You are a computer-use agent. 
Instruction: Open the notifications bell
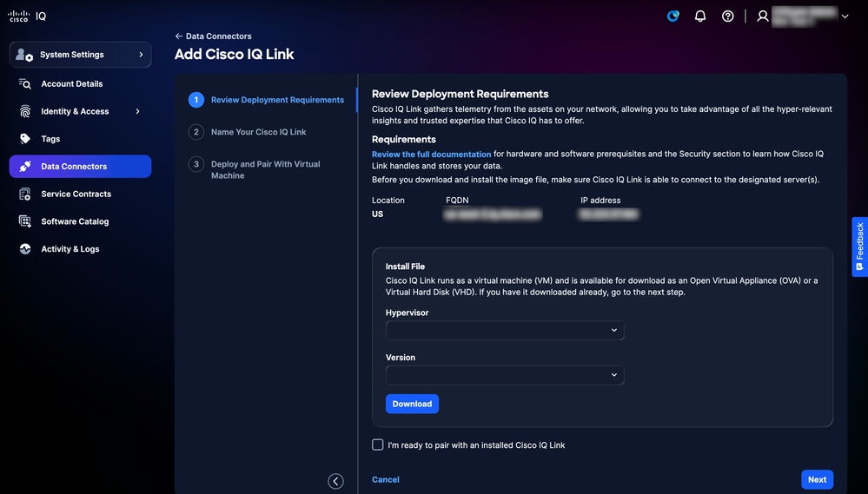700,16
